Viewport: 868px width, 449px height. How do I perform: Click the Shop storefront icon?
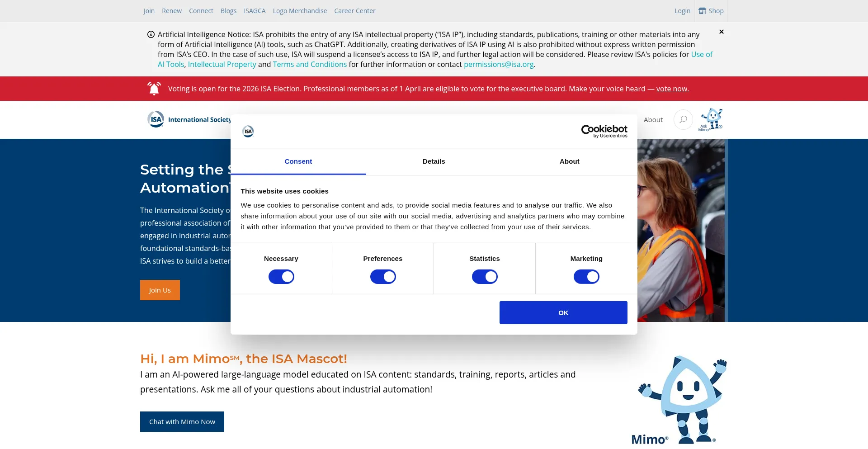(x=702, y=11)
